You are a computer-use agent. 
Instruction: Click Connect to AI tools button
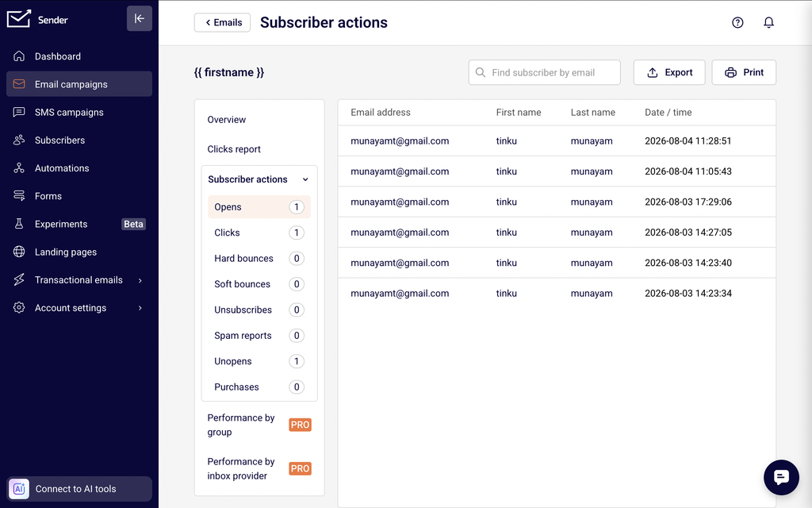pyautogui.click(x=79, y=489)
